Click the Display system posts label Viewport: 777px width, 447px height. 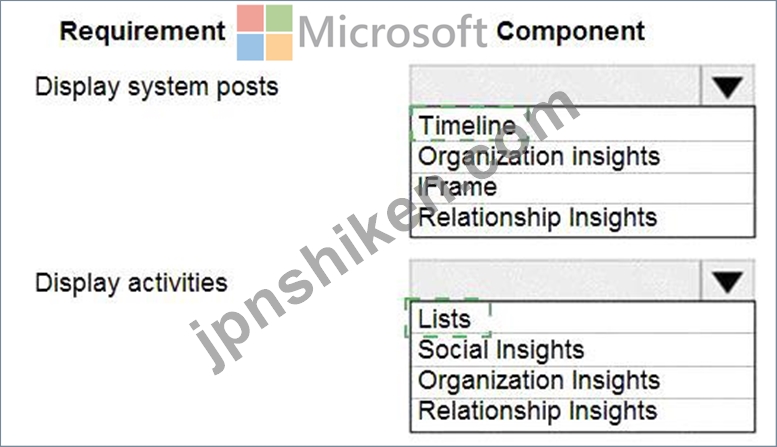click(x=157, y=87)
